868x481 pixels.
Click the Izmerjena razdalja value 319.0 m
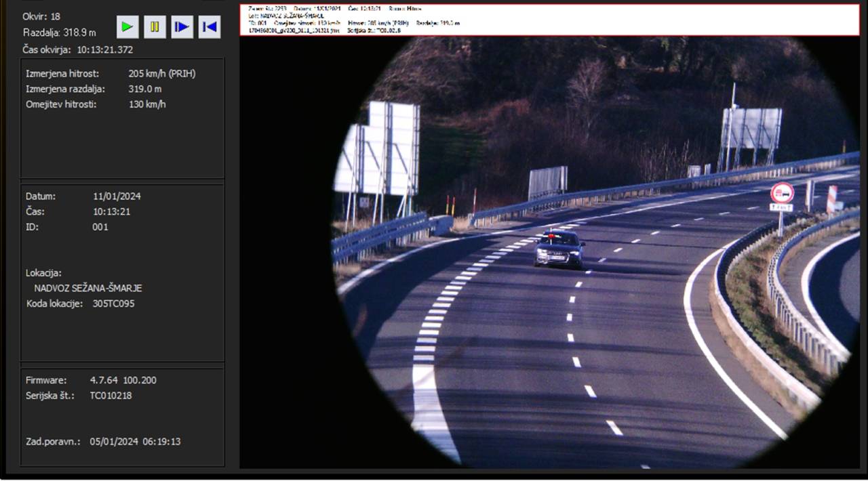144,89
